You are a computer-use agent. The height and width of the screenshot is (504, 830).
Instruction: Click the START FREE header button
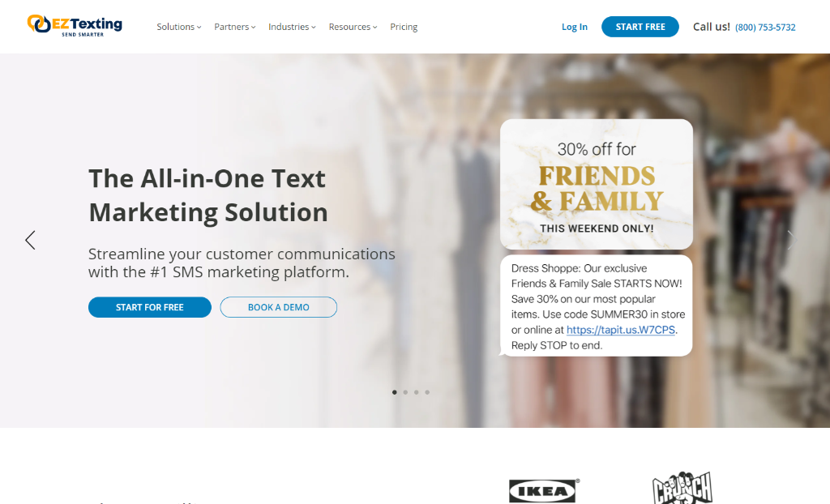(640, 27)
